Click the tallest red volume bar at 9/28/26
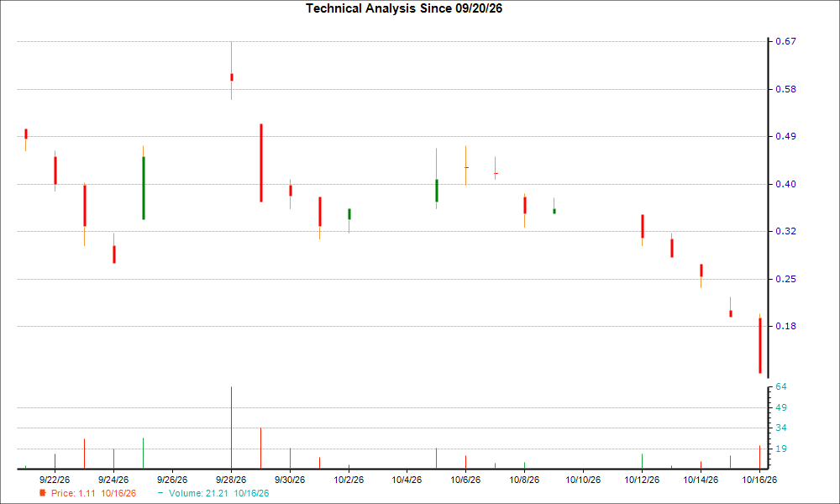This screenshot has width=840, height=504. point(232,428)
